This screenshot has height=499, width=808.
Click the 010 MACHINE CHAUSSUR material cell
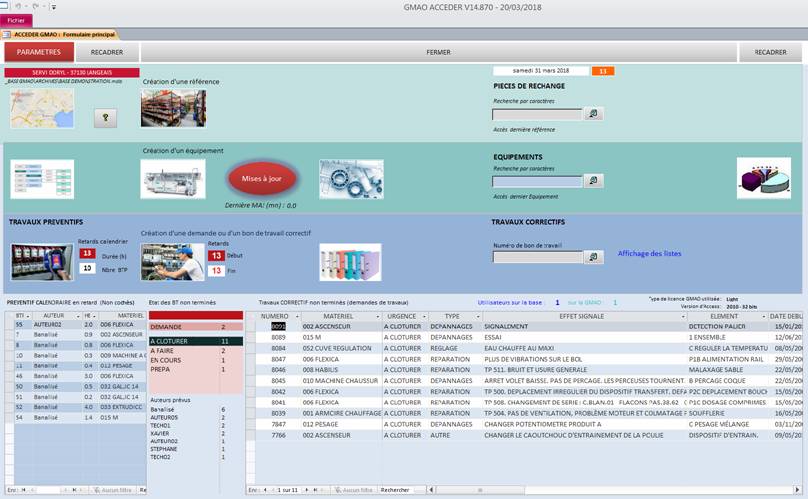click(342, 380)
